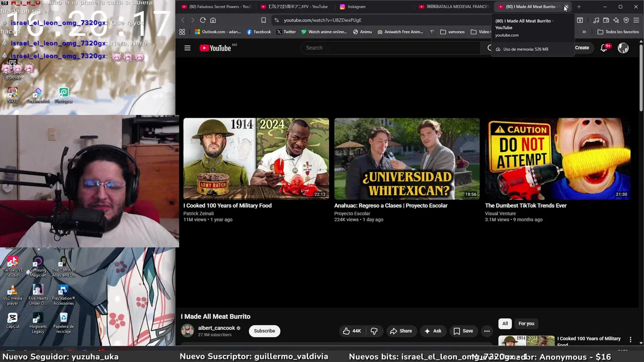Open Todos los favoritos folder
The image size is (644, 362).
[618, 32]
